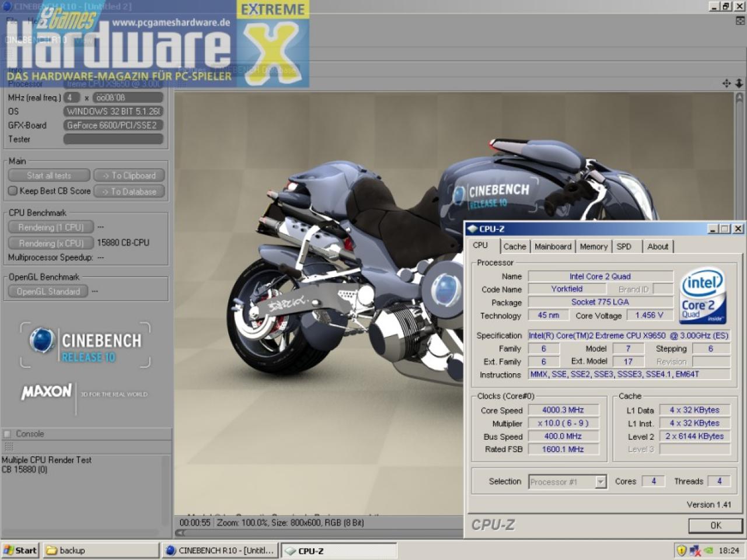
Task: Switch to the Memory tab in CPU-Z
Action: (x=594, y=247)
